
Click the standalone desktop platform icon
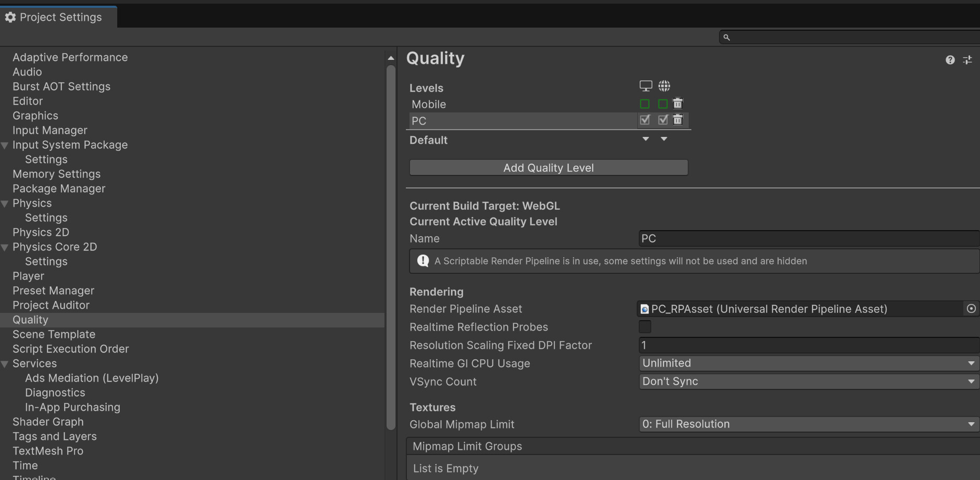(646, 86)
